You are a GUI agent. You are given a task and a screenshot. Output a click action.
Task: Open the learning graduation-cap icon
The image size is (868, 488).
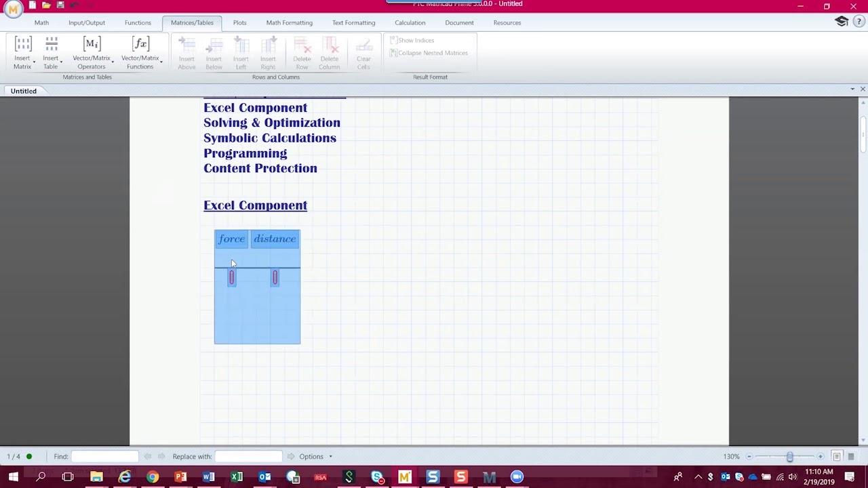pyautogui.click(x=842, y=22)
